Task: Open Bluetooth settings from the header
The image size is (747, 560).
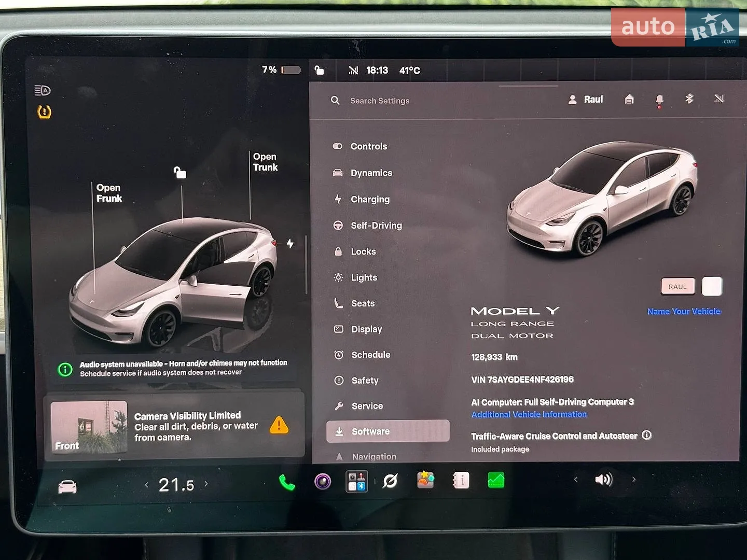Action: [x=689, y=99]
